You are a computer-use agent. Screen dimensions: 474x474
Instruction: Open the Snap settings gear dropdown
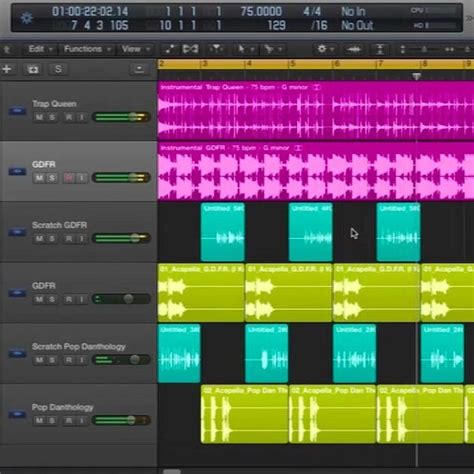pos(324,49)
